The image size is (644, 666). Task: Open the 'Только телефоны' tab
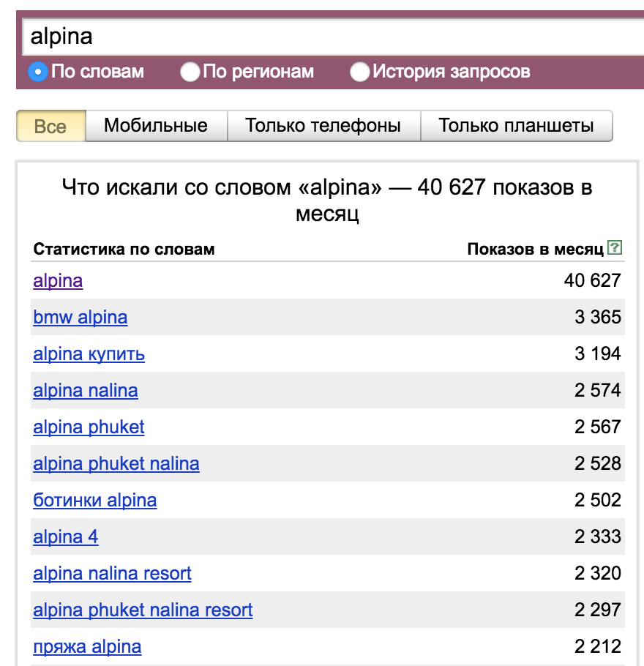pos(323,126)
